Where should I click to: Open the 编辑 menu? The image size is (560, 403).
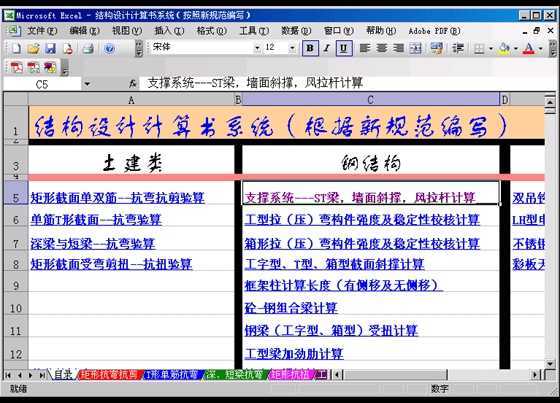[x=84, y=31]
